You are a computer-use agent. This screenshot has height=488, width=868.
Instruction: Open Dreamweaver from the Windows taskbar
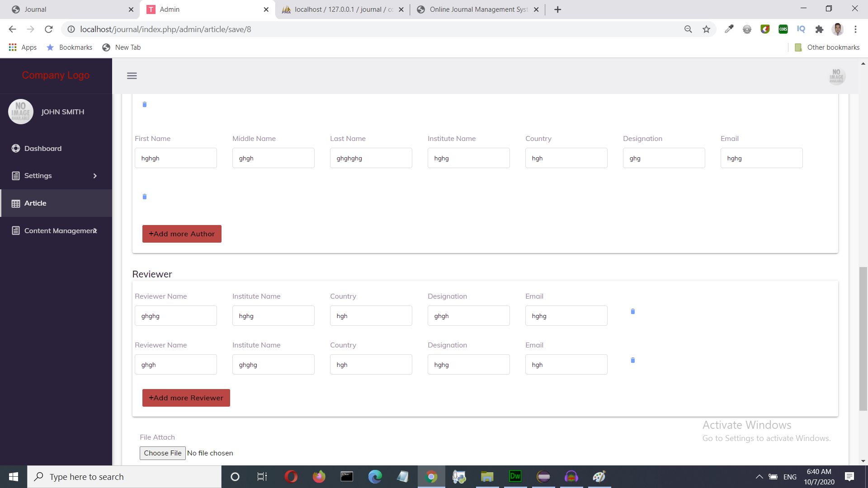[x=515, y=477]
